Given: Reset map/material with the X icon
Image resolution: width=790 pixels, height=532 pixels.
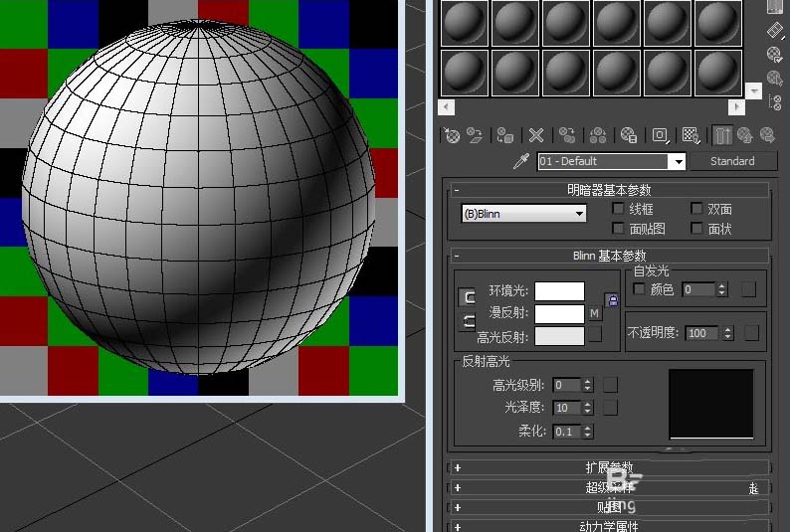Looking at the screenshot, I should point(536,135).
